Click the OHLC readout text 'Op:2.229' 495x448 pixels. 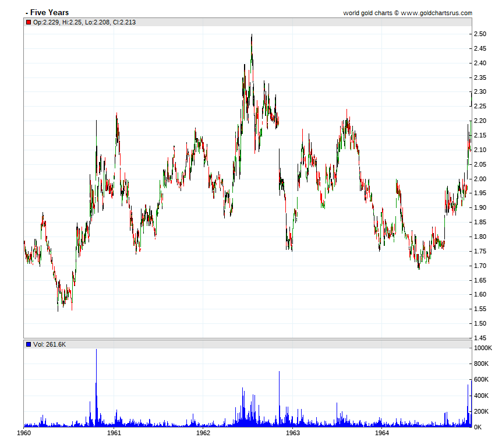(x=46, y=22)
